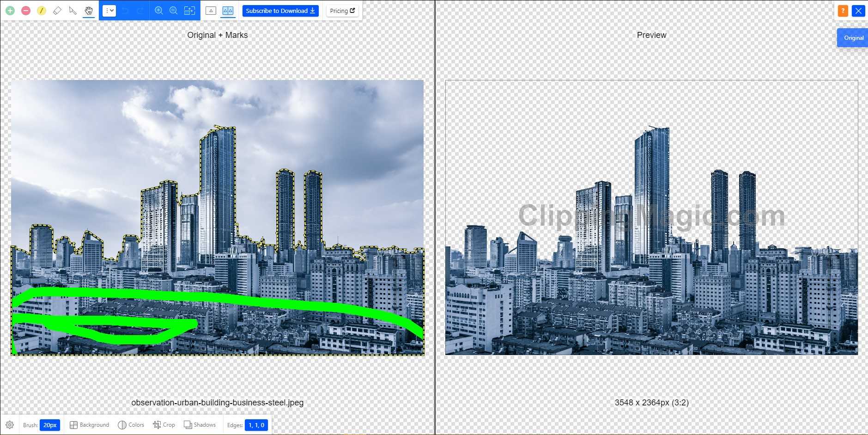Pick the yellow Hair marker tool
The image size is (868, 435).
(x=42, y=11)
